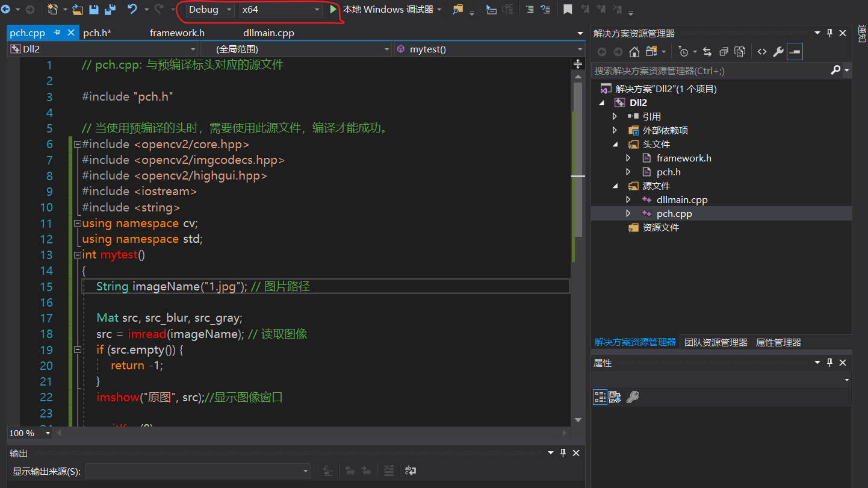The image size is (868, 488).
Task: Click the wrench Properties icon in Solution Explorer
Action: coord(778,52)
